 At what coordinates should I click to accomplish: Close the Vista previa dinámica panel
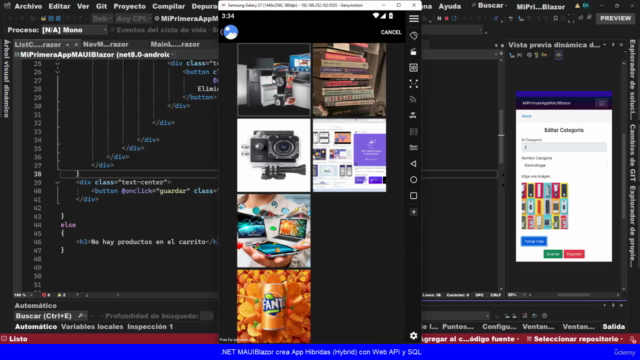621,45
